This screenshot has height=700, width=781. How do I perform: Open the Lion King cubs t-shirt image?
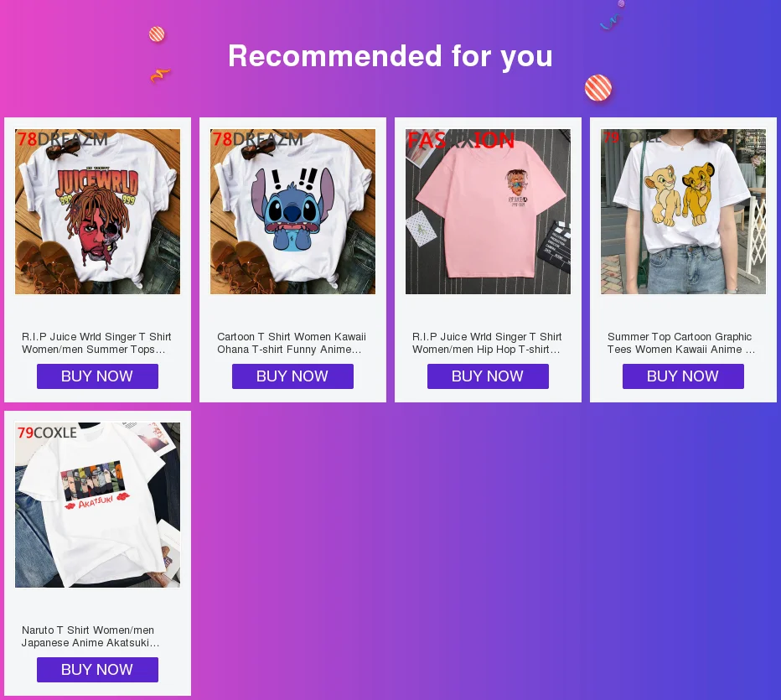click(684, 211)
